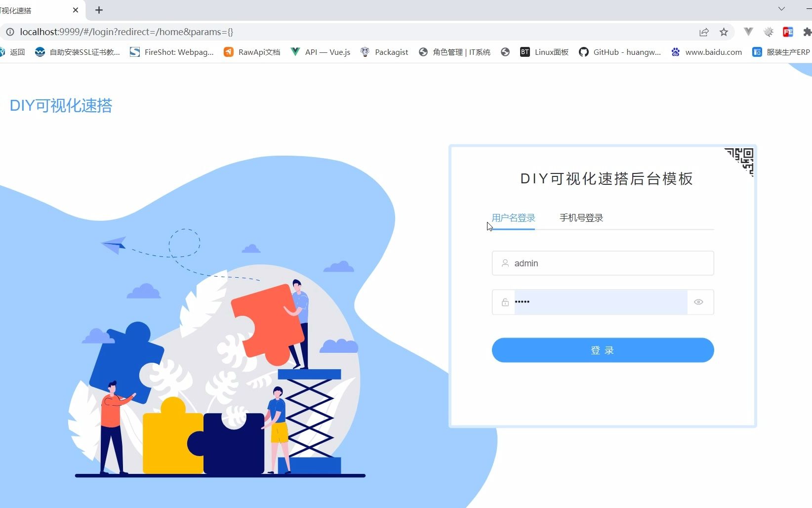Viewport: 812px width, 508px height.
Task: View site information for localhost
Action: [x=9, y=32]
